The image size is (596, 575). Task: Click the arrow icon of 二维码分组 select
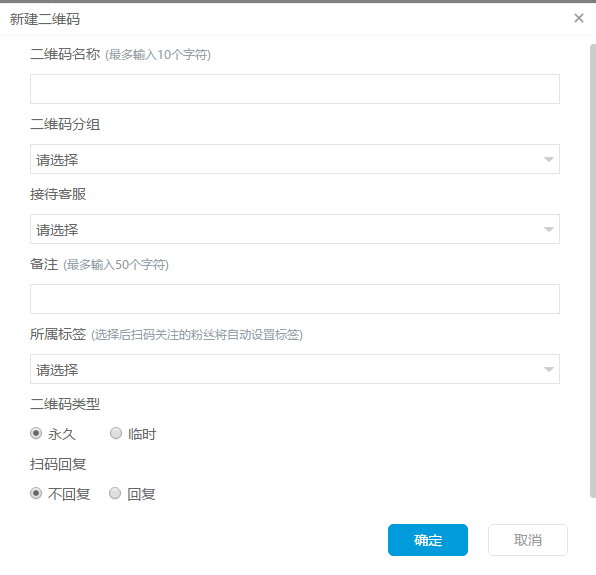pos(548,159)
